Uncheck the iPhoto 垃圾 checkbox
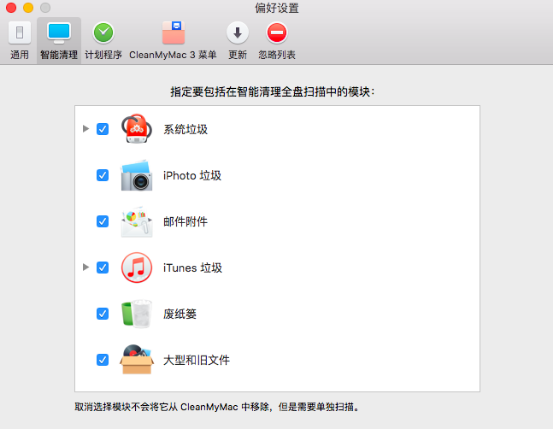Screen dimensions: 554x430 (x=102, y=175)
